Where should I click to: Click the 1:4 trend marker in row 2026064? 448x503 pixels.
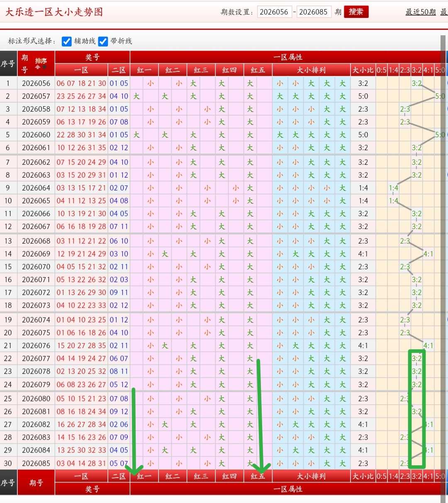pyautogui.click(x=393, y=188)
